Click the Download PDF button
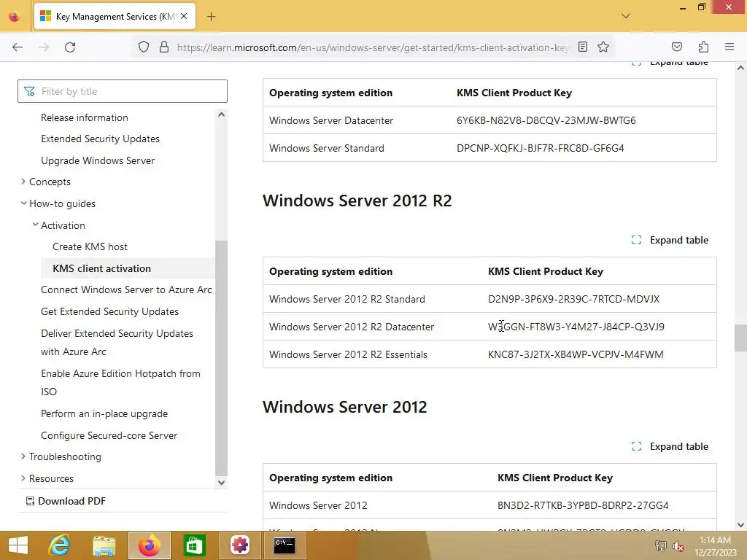The height and width of the screenshot is (560, 747). tap(66, 501)
